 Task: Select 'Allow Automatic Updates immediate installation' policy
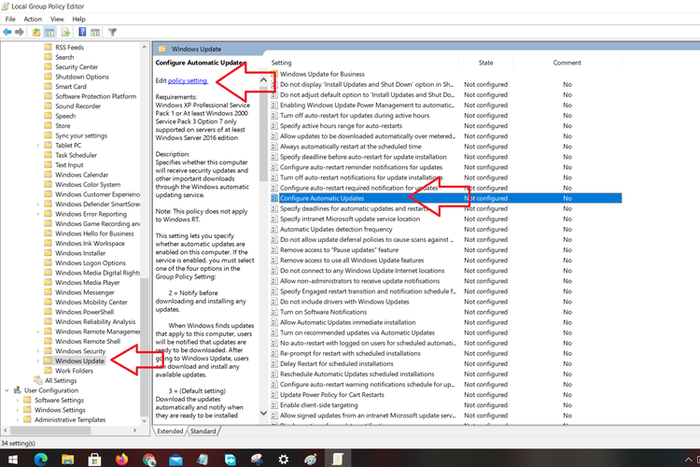point(348,322)
